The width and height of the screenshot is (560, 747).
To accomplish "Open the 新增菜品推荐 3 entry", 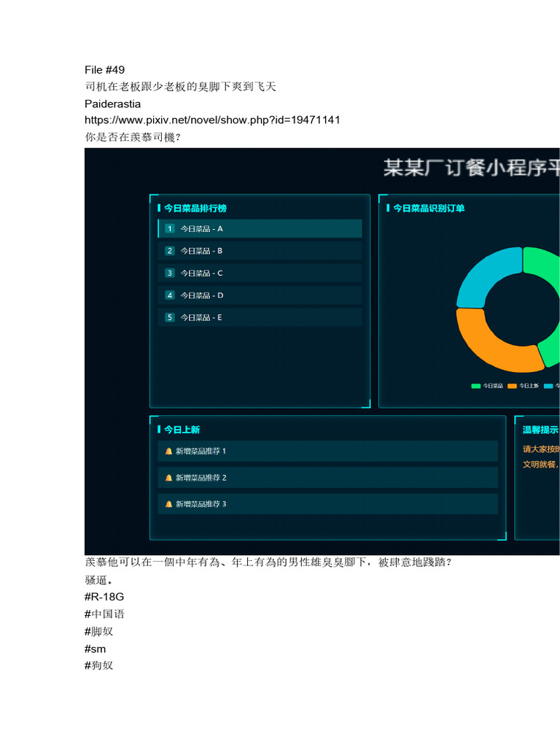I will pyautogui.click(x=327, y=504).
